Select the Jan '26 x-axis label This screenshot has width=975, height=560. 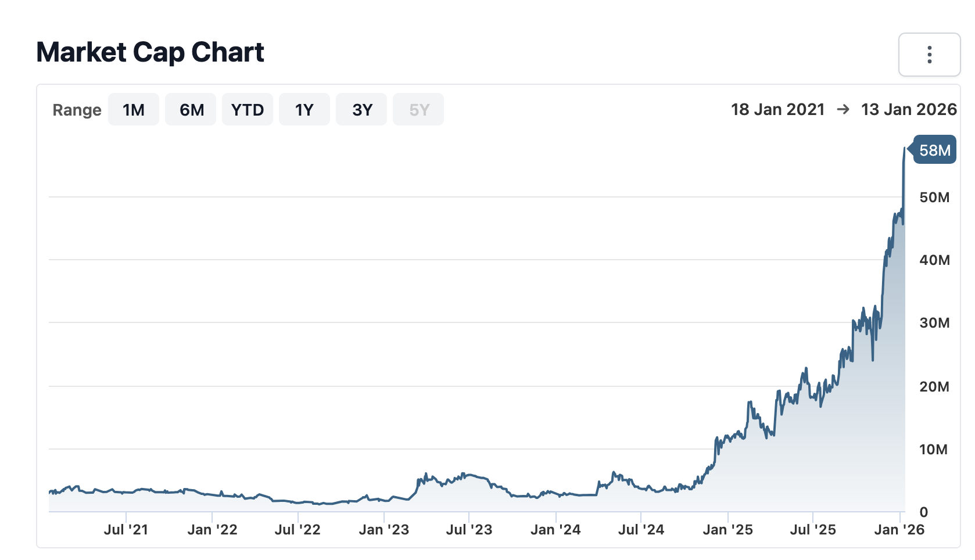click(x=899, y=530)
